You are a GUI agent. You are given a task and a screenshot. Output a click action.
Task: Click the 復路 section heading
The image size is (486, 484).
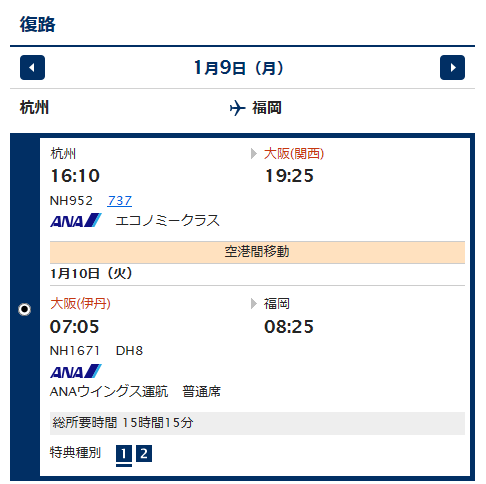[38, 24]
